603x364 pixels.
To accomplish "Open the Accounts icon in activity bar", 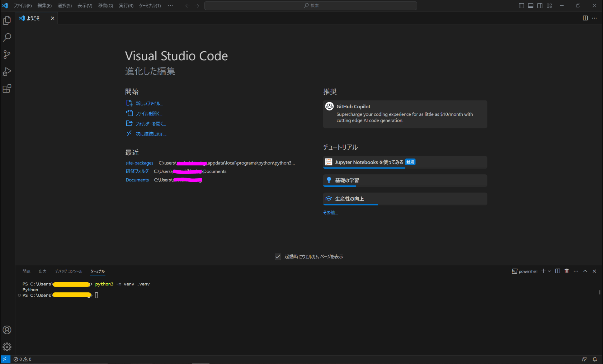I will click(7, 330).
